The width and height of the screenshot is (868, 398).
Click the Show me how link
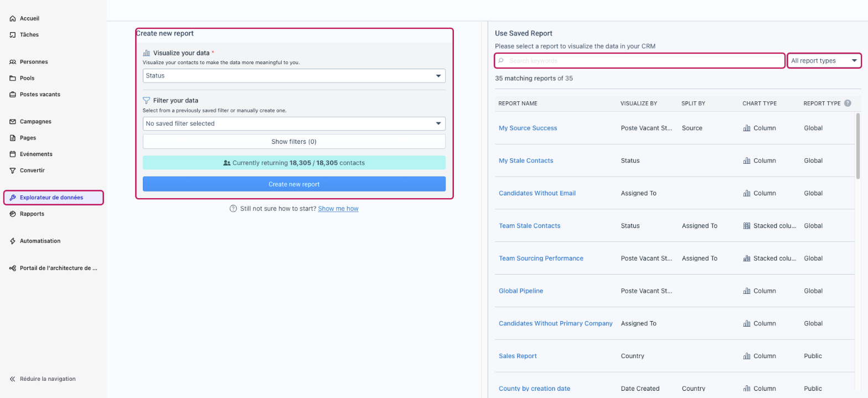338,209
